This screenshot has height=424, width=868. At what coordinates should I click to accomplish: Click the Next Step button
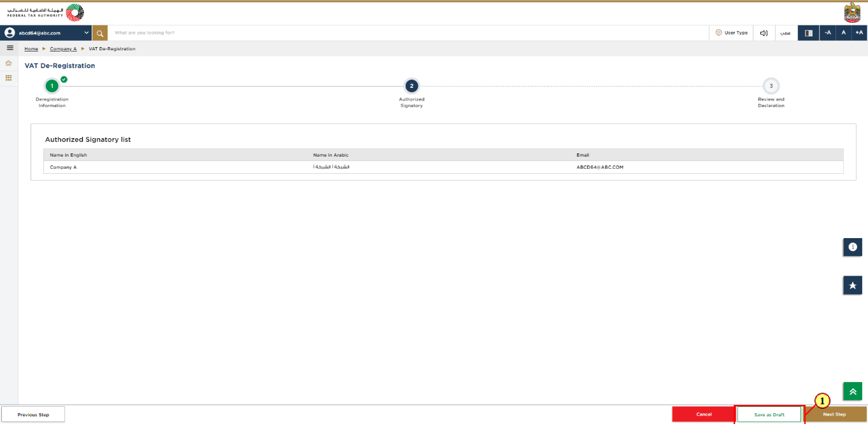click(835, 414)
